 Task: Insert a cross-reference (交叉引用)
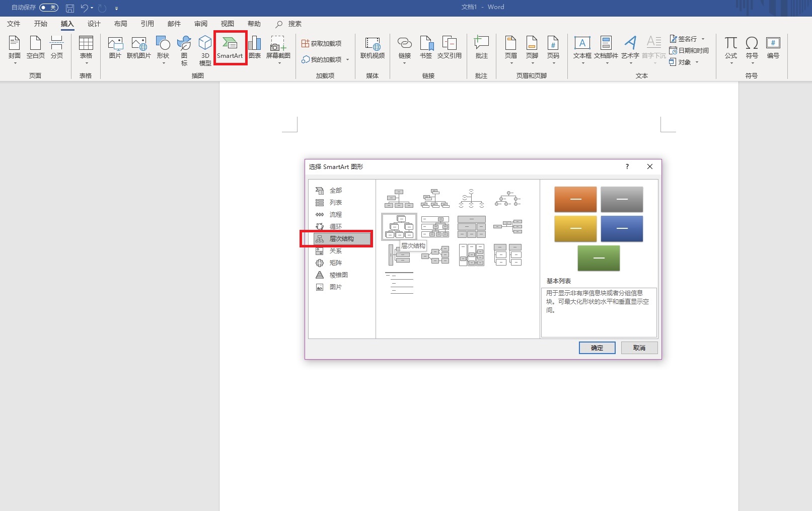[x=450, y=48]
